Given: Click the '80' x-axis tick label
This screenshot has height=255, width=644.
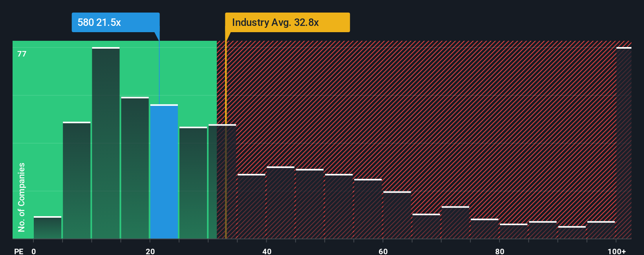Looking at the screenshot, I should [499, 251].
